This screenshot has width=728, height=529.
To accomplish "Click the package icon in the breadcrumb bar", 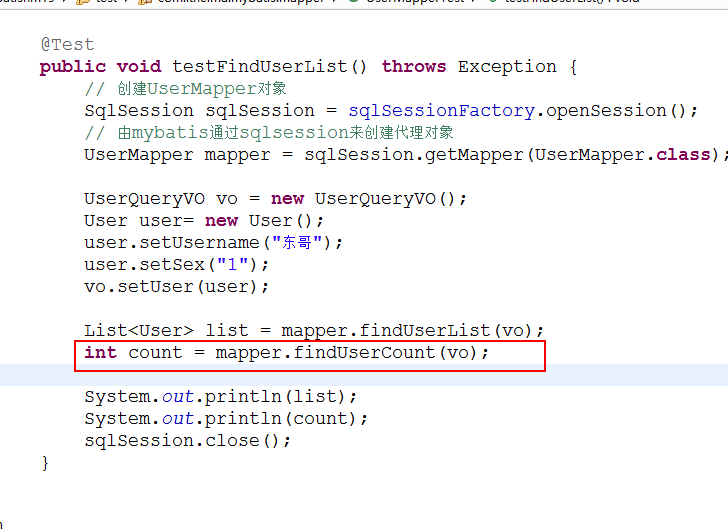I will coord(145,1).
